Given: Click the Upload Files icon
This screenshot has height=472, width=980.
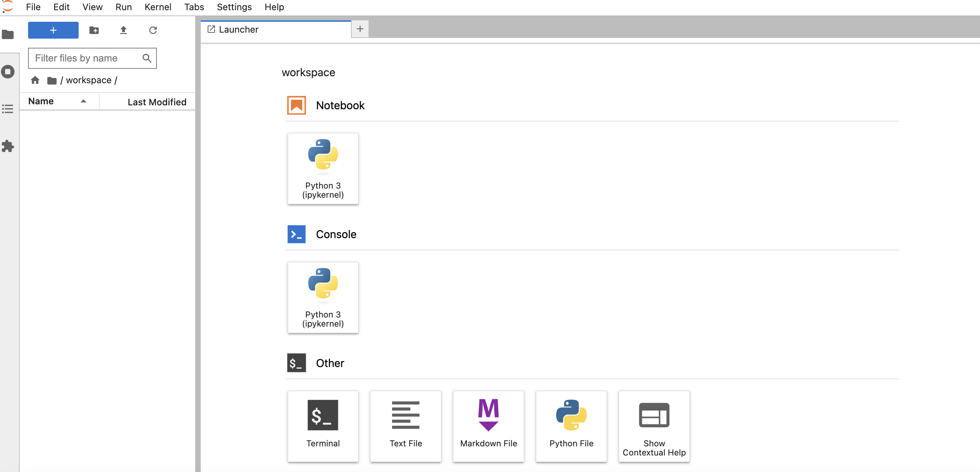Looking at the screenshot, I should pos(123,30).
